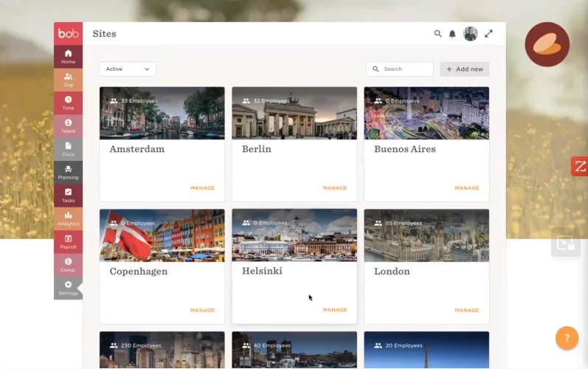
Task: Click the grey picture-in-picture overlay icon
Action: (566, 243)
